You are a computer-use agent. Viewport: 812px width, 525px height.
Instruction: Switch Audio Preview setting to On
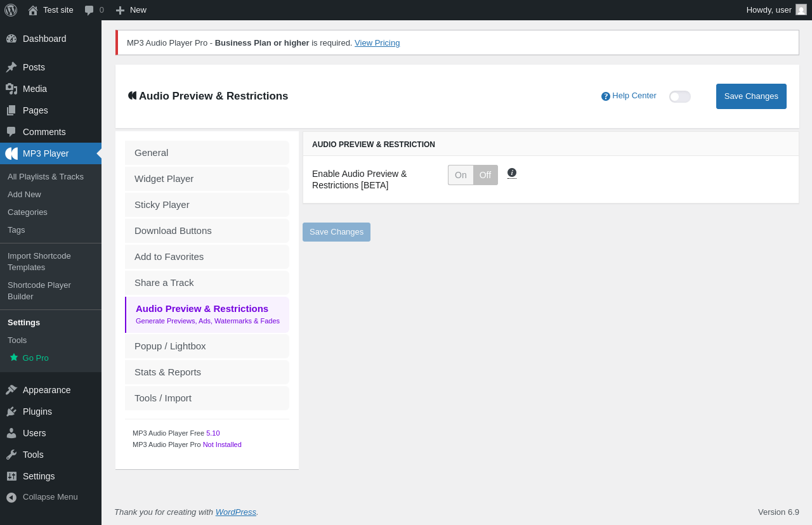[x=461, y=175]
